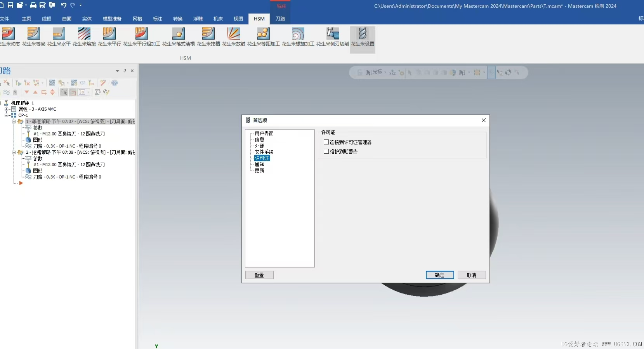The width and height of the screenshot is (644, 349).
Task: Select 信息 in preferences tree
Action: 259,140
